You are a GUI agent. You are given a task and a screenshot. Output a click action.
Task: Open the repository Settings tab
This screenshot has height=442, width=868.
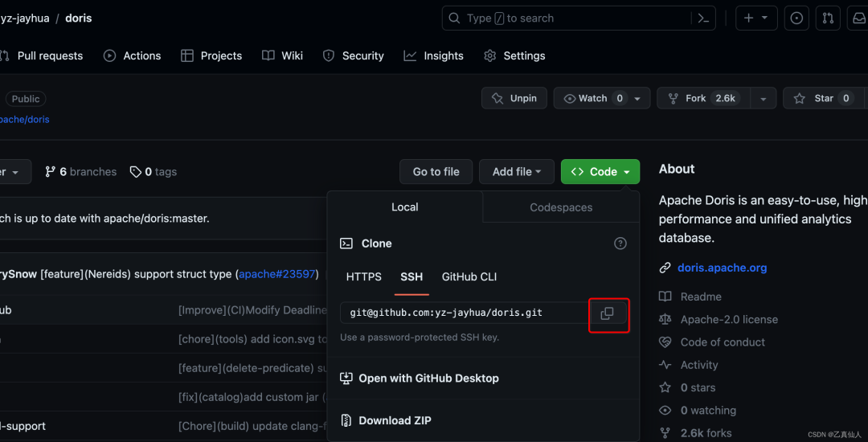[514, 56]
